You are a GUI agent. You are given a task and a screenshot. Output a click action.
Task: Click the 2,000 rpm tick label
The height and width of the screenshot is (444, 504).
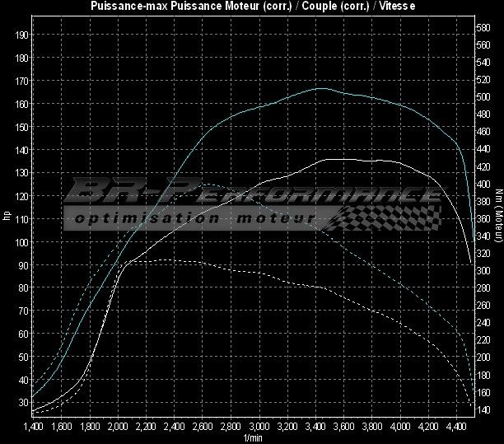118,427
